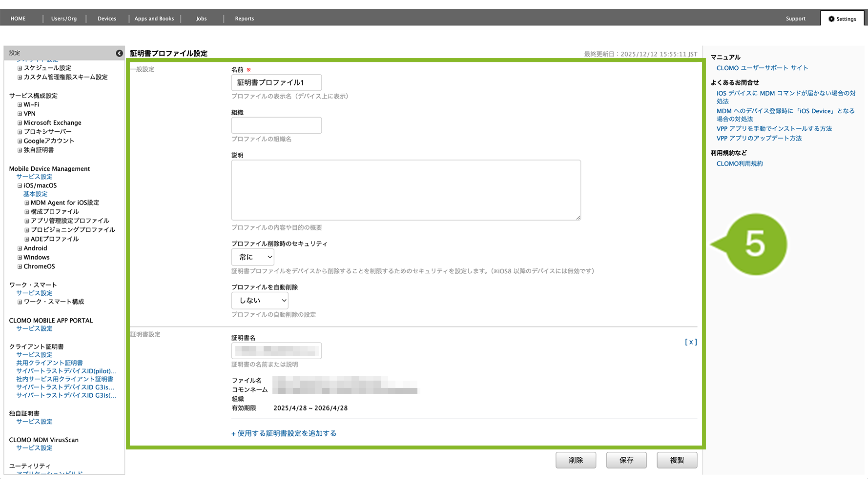Go to Apps and Books menu

pyautogui.click(x=154, y=19)
